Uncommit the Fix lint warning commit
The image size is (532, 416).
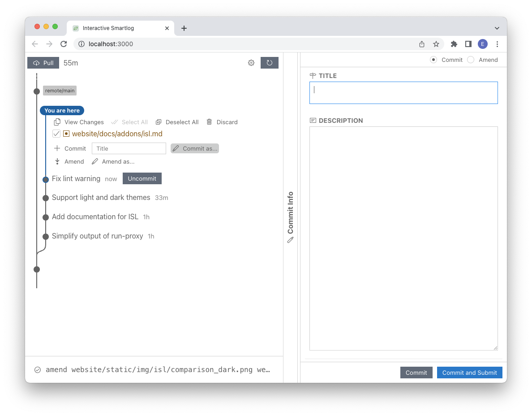(142, 178)
